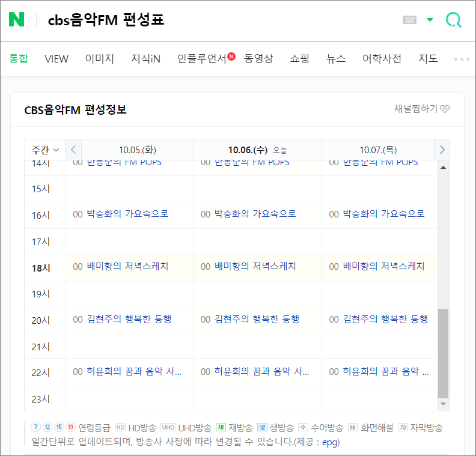The width and height of the screenshot is (476, 456).
Task: Open the 이미지 tab
Action: (x=100, y=58)
